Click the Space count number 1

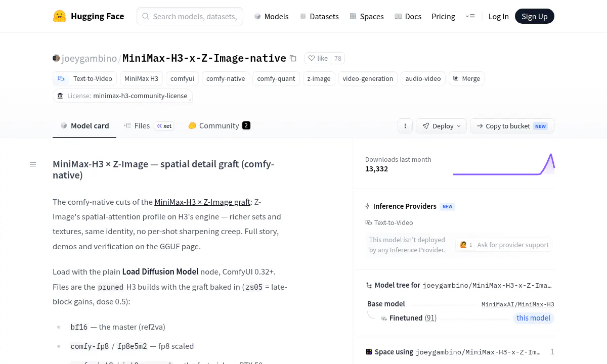[552, 352]
